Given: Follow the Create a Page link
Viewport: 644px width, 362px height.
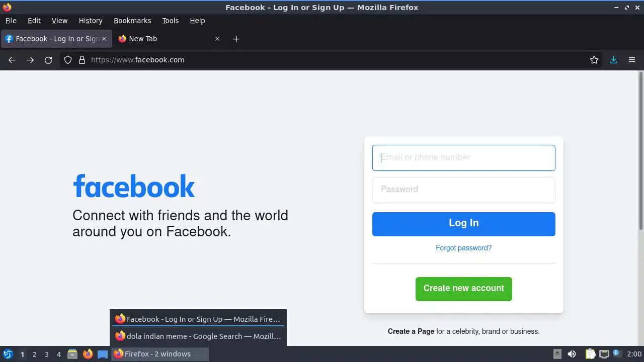Looking at the screenshot, I should tap(411, 331).
